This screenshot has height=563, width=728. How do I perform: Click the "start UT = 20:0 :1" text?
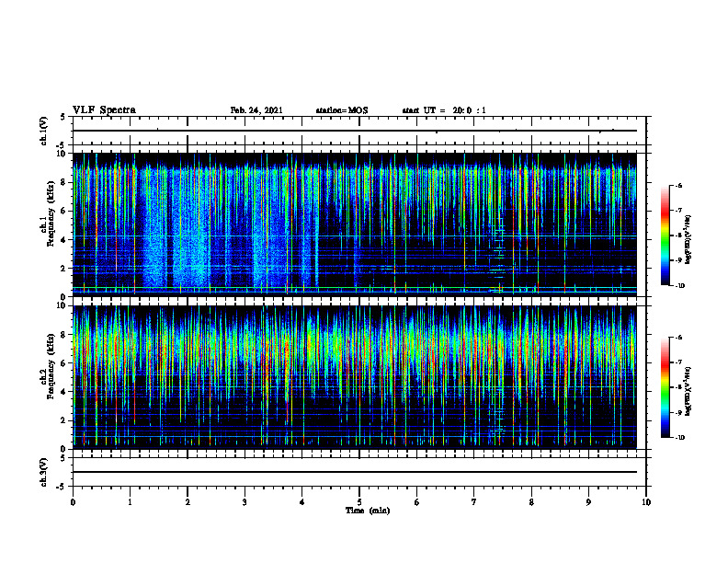(x=444, y=110)
